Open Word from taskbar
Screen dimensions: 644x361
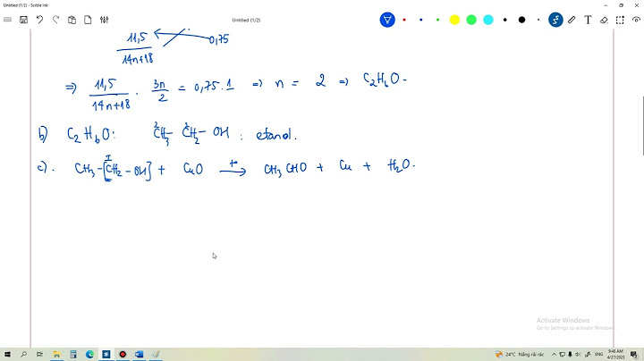pos(139,354)
